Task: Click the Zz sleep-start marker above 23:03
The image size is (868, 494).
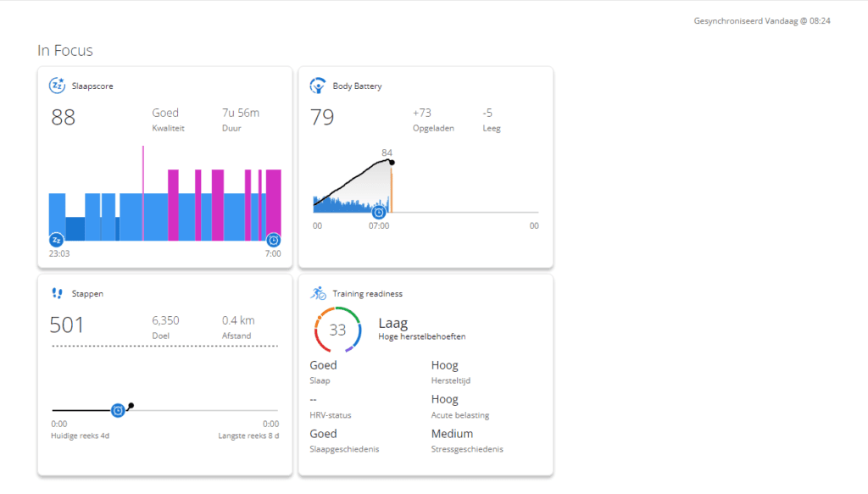Action: (x=55, y=241)
